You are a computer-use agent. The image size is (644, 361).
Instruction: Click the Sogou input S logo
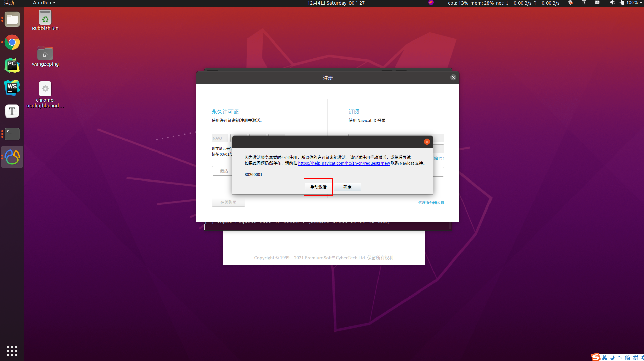tap(596, 357)
